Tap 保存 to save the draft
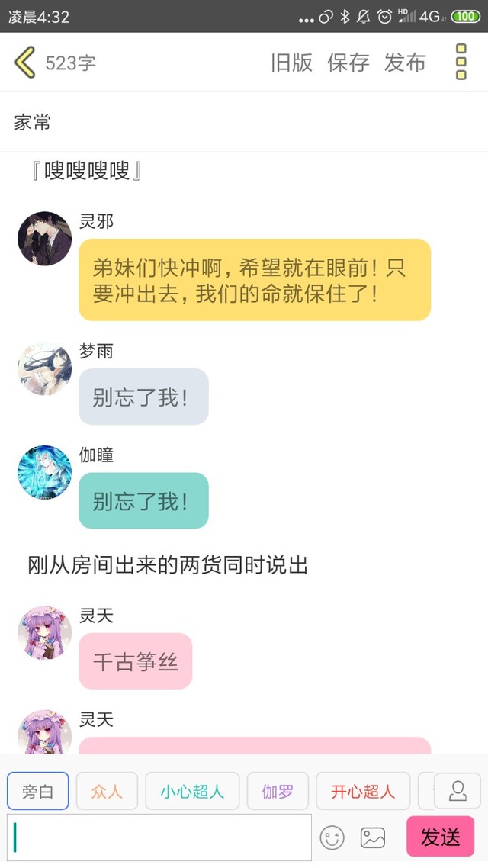 click(x=348, y=63)
